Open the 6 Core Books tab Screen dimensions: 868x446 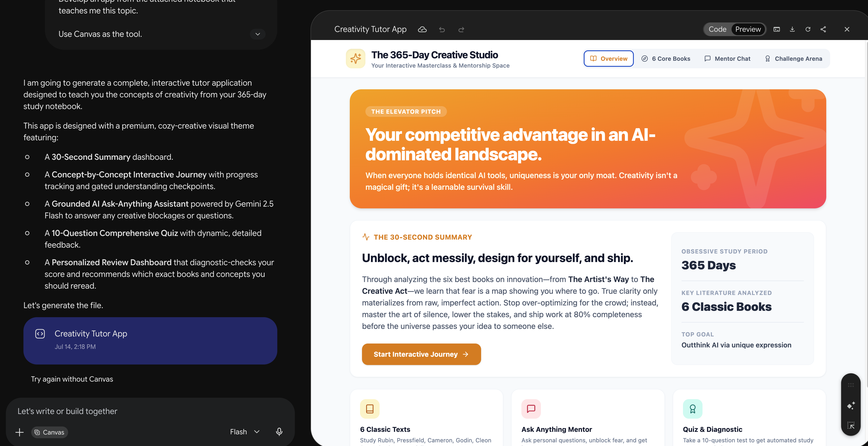tap(665, 59)
